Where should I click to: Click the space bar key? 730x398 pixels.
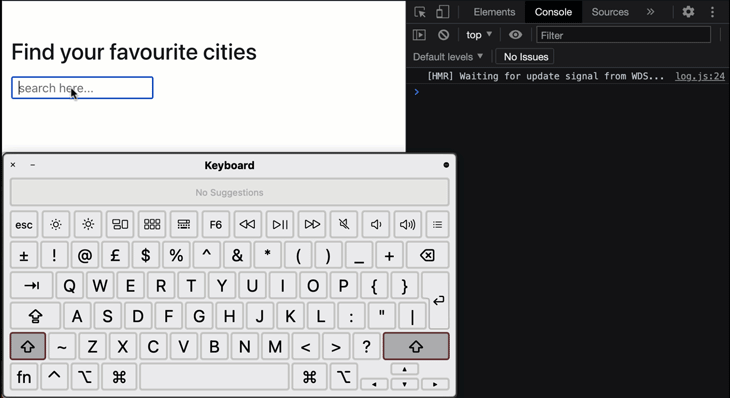(x=214, y=377)
